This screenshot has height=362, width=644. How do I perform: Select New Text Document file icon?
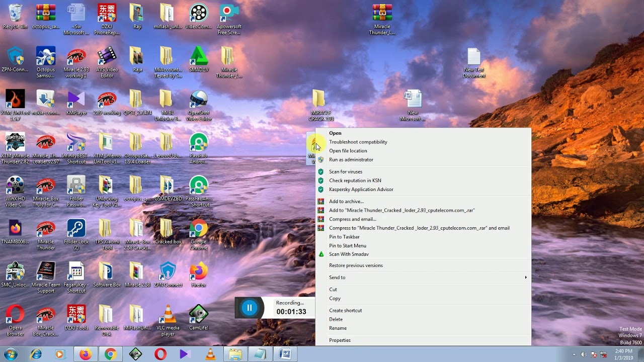coord(474,63)
